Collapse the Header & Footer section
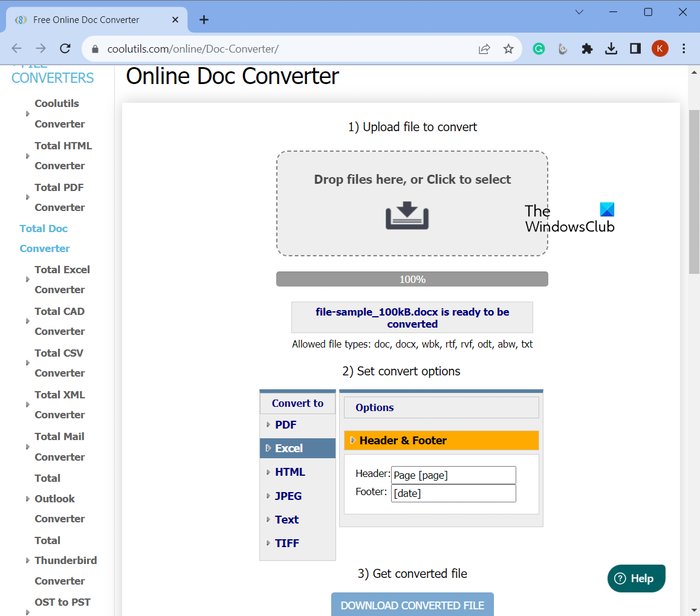 [x=442, y=441]
